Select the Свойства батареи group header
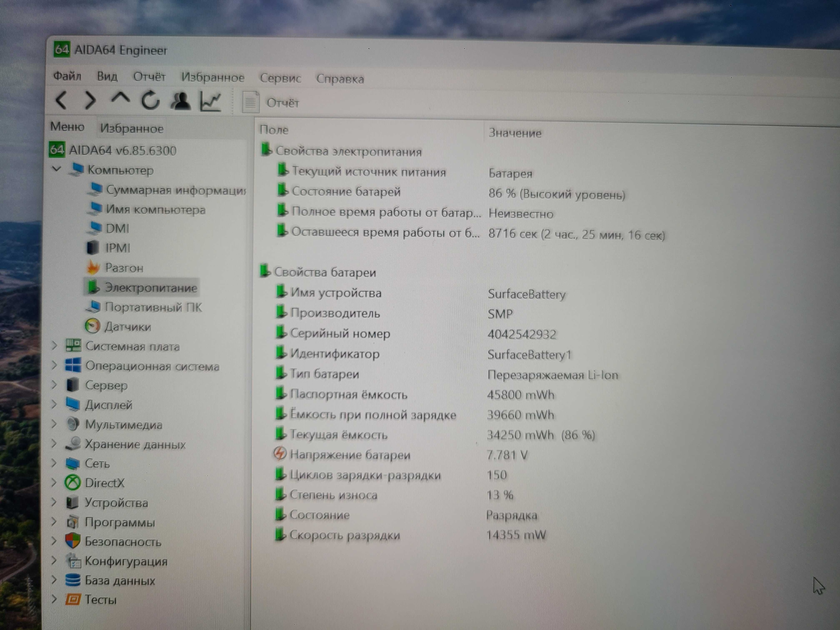Viewport: 840px width, 630px height. click(318, 272)
